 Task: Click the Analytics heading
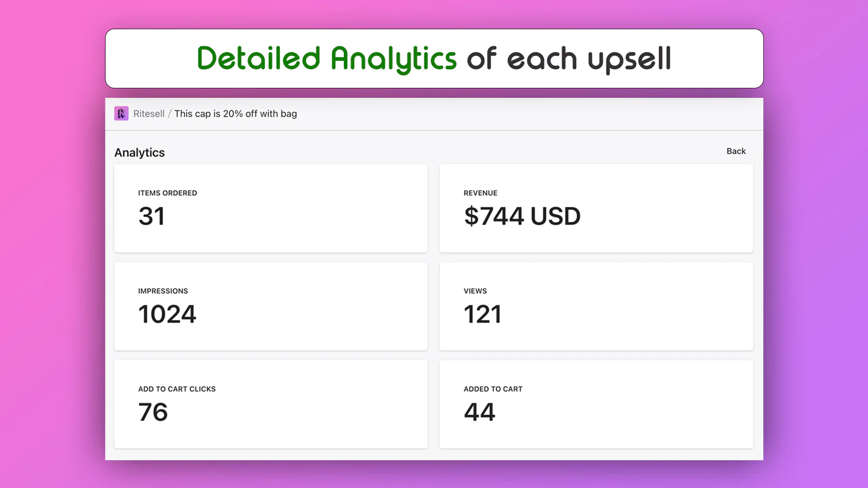coord(139,153)
